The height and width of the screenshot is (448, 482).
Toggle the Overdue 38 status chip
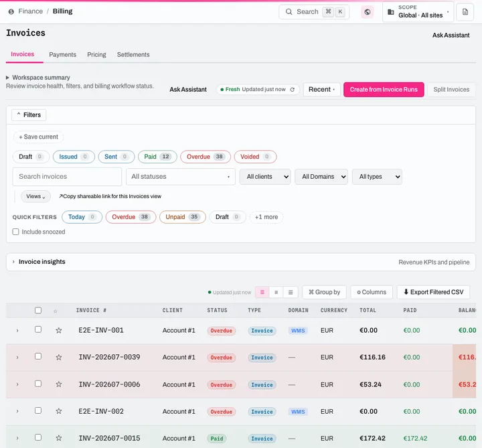(206, 157)
